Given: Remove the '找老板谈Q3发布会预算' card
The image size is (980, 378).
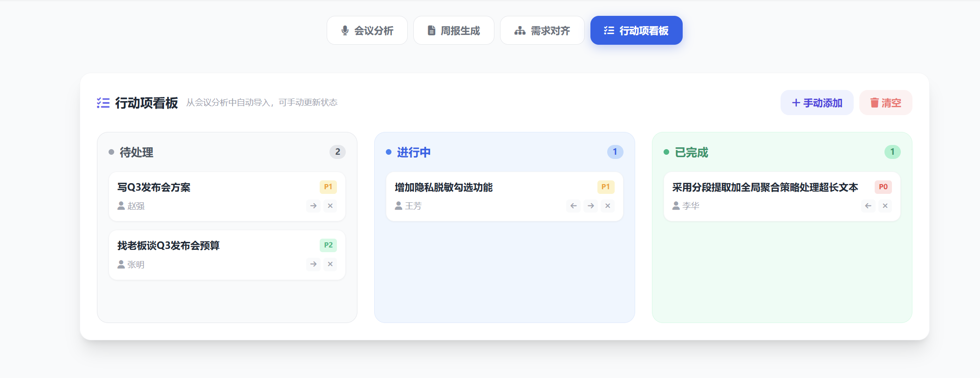Looking at the screenshot, I should point(330,264).
